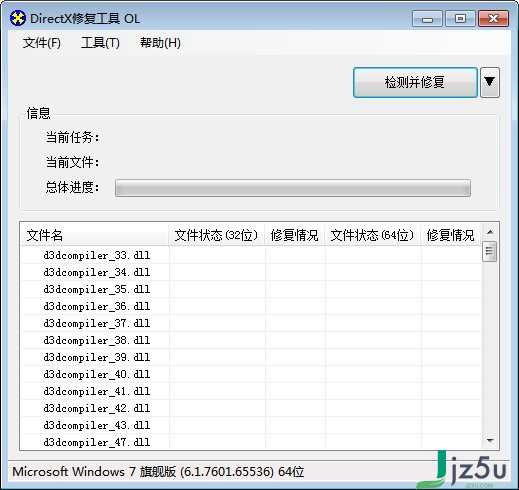519x490 pixels.
Task: Click the DirectX repair tool title icon
Action: [17, 18]
